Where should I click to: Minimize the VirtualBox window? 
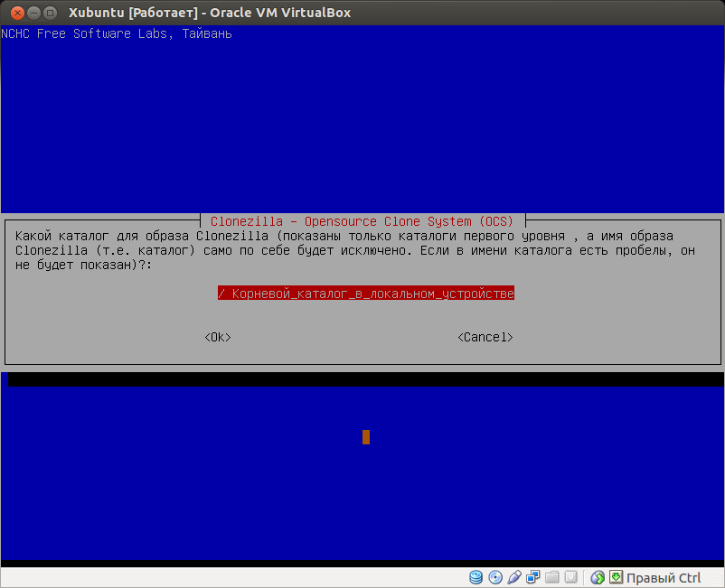[33, 13]
